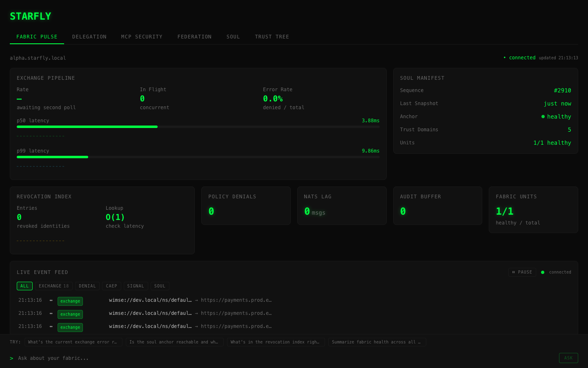Click the EXCHANGE PIPELINE card title
Viewport: 588px width, 368px height.
pos(46,78)
